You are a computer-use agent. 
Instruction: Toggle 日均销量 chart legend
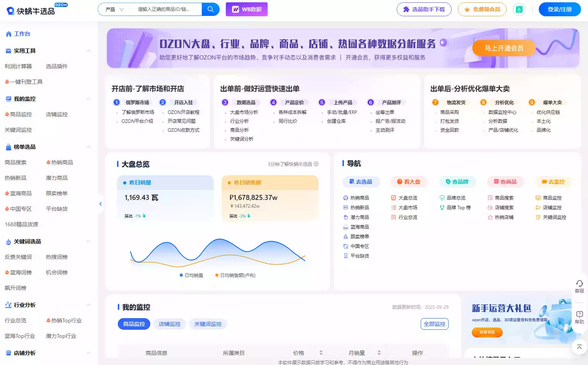[191, 275]
